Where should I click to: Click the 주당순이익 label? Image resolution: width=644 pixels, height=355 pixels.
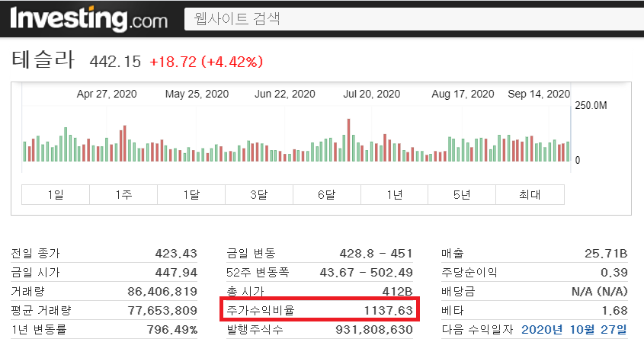click(469, 272)
